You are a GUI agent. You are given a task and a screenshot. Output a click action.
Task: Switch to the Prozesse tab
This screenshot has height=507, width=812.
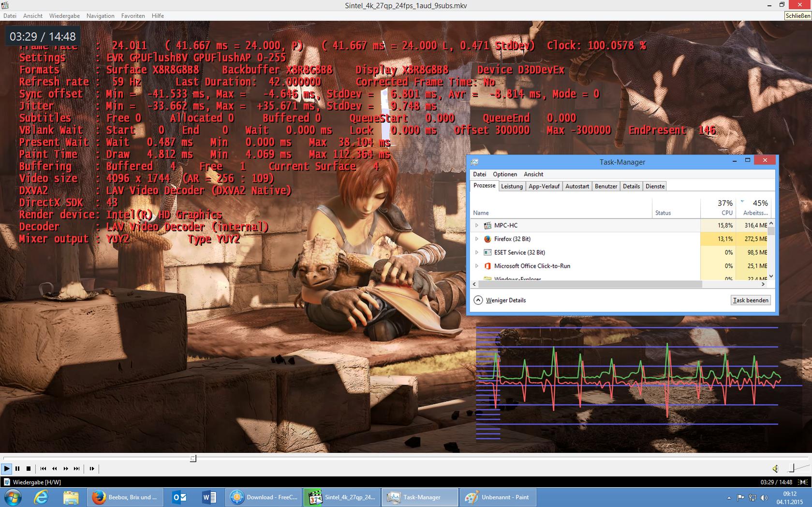[x=485, y=186]
